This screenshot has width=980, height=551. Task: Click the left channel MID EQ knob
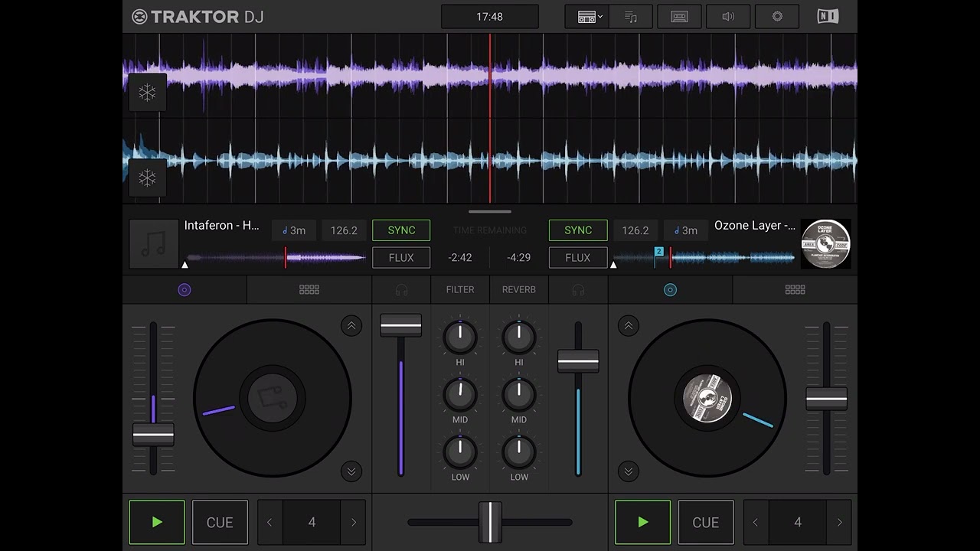click(x=460, y=395)
